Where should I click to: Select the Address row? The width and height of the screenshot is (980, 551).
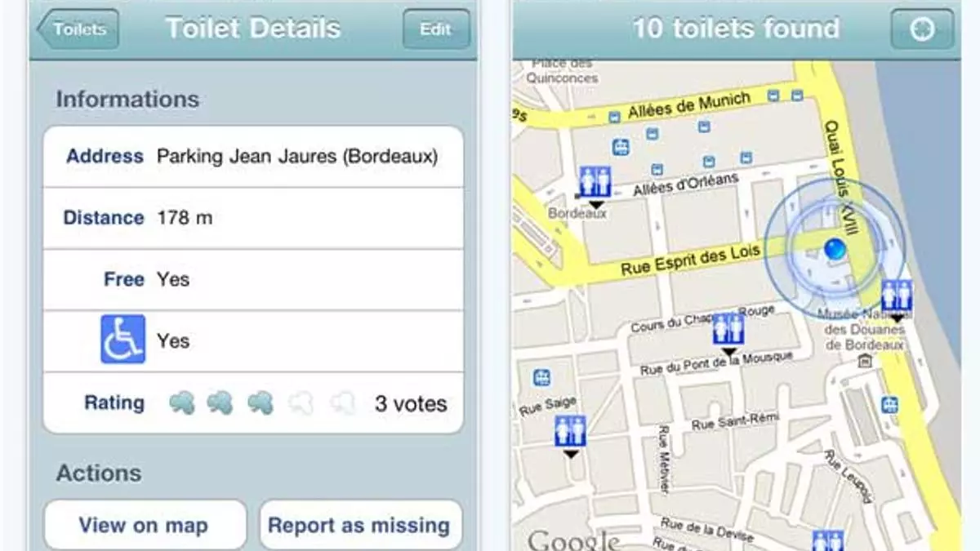point(253,157)
